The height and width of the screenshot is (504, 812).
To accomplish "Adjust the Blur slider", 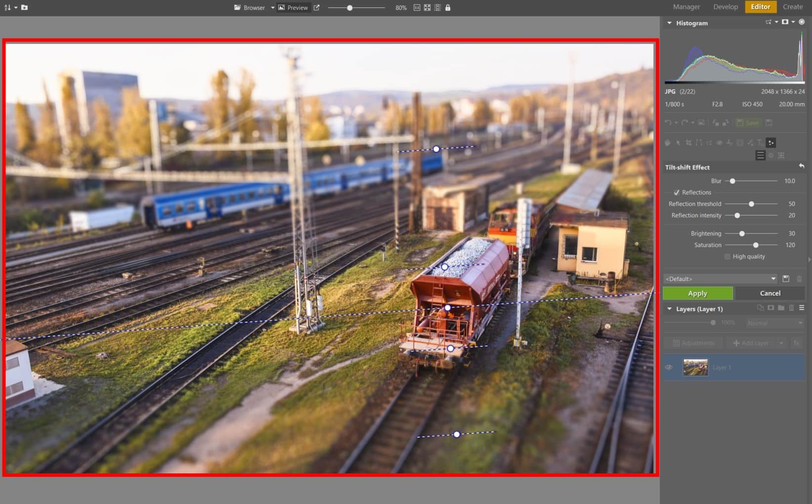I will point(751,181).
